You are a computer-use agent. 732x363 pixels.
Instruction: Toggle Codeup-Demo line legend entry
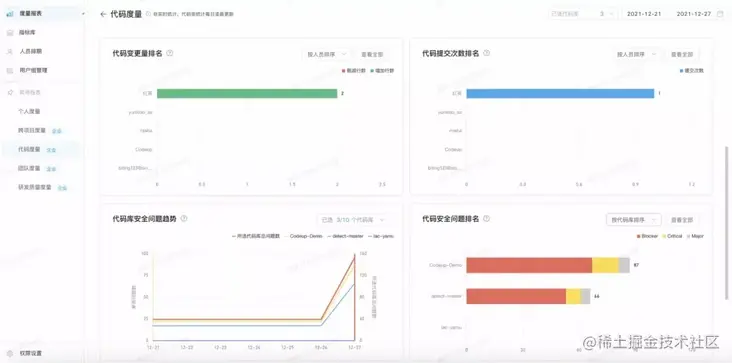coord(303,236)
